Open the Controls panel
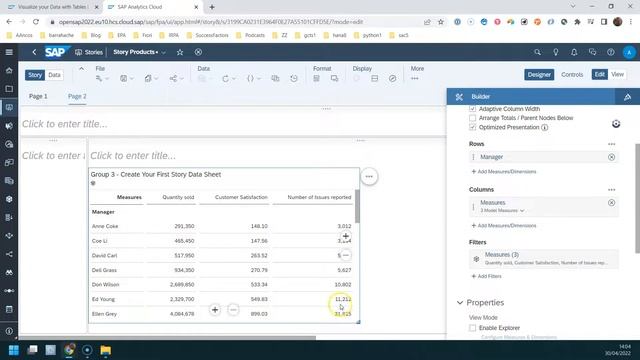640x360 pixels. [x=572, y=75]
